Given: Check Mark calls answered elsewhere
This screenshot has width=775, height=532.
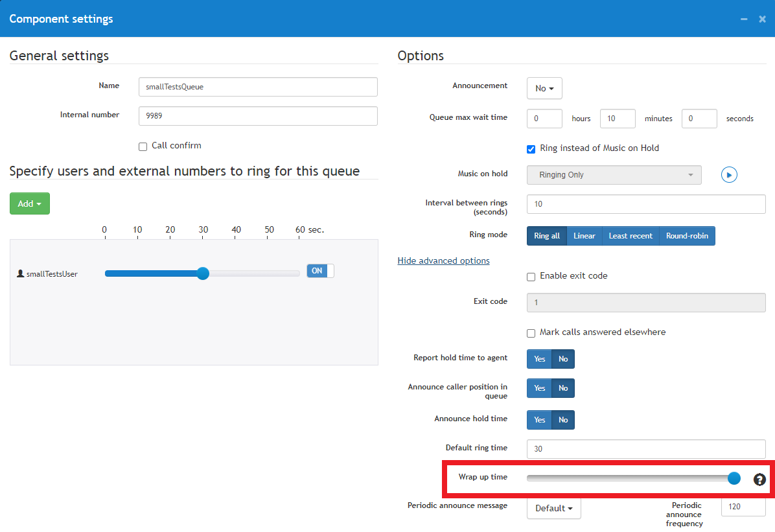Looking at the screenshot, I should coord(531,333).
